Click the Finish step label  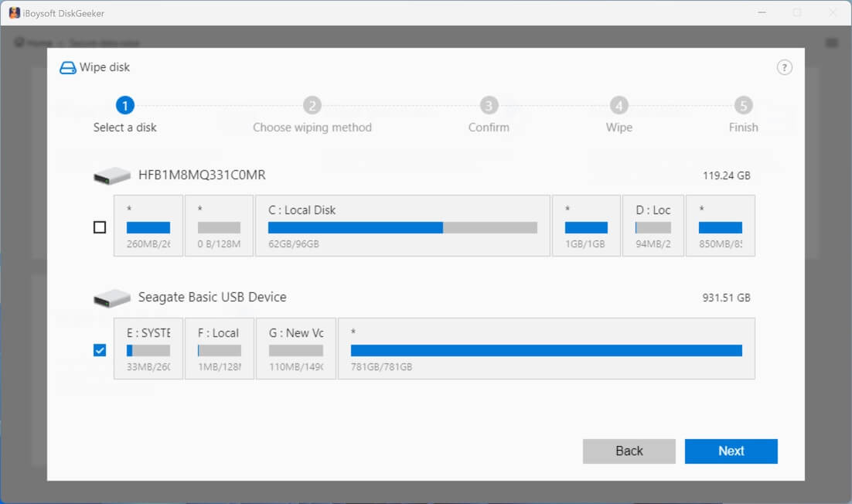pyautogui.click(x=743, y=128)
